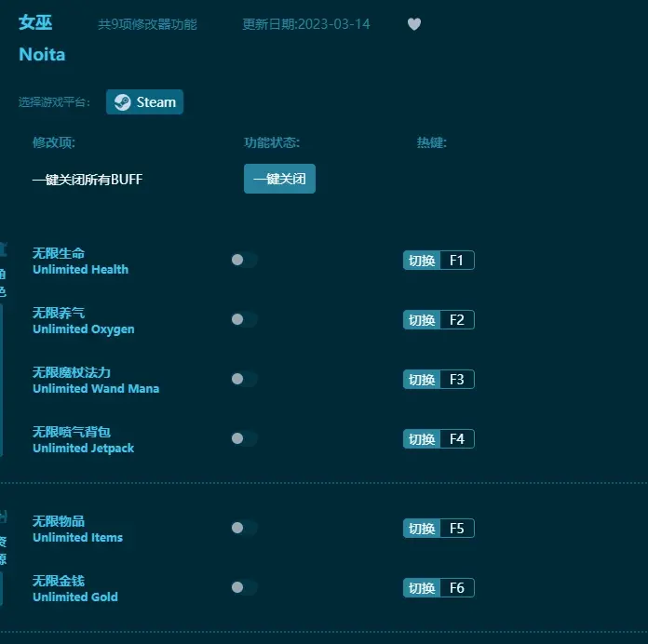Click the 功能状态 column header
Image resolution: width=648 pixels, height=644 pixels.
click(x=272, y=142)
